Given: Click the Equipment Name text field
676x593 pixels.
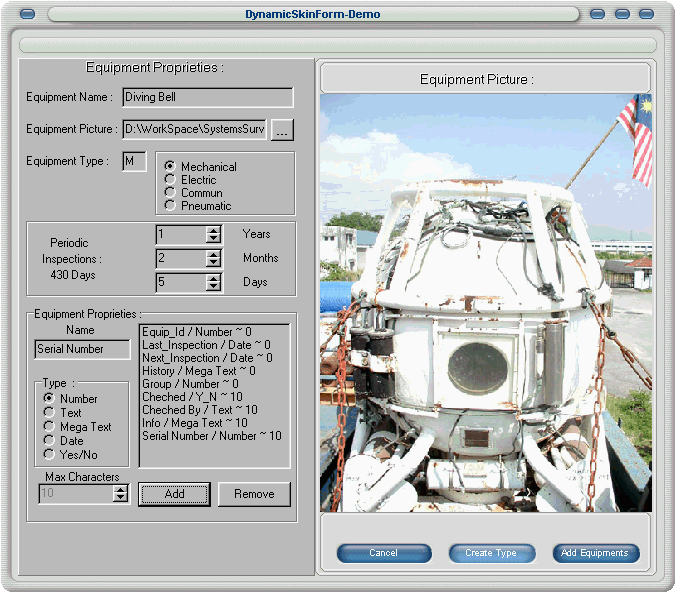Looking at the screenshot, I should click(207, 98).
